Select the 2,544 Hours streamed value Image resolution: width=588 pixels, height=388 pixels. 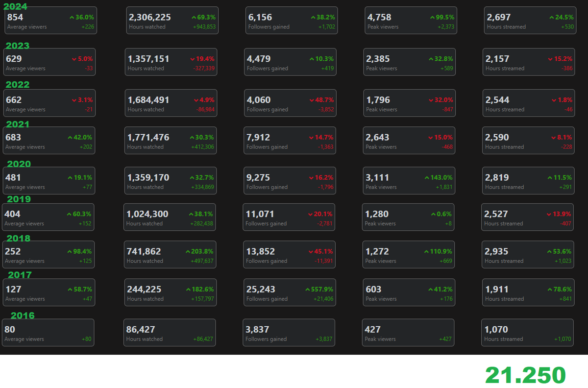point(497,100)
